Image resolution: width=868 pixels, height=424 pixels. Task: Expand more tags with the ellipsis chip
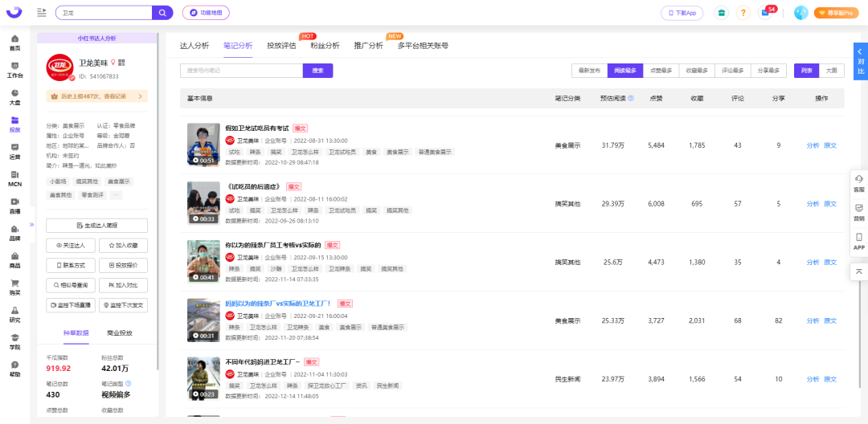tap(116, 194)
